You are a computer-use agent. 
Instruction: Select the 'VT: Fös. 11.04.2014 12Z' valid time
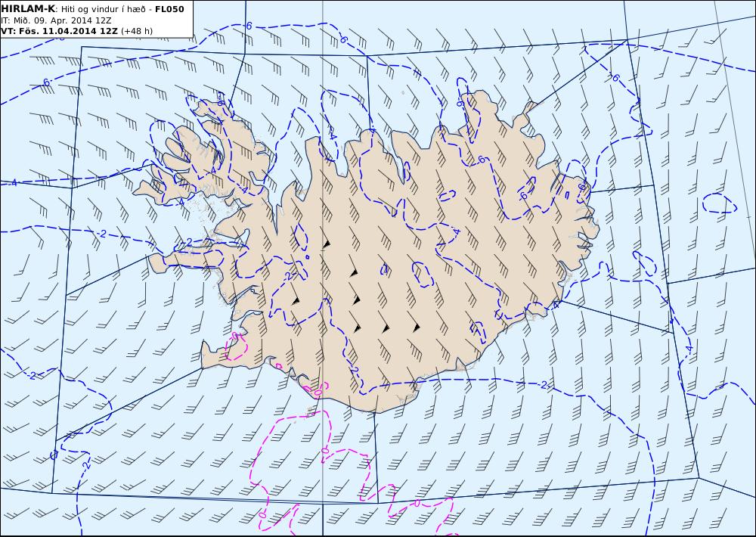[x=59, y=31]
